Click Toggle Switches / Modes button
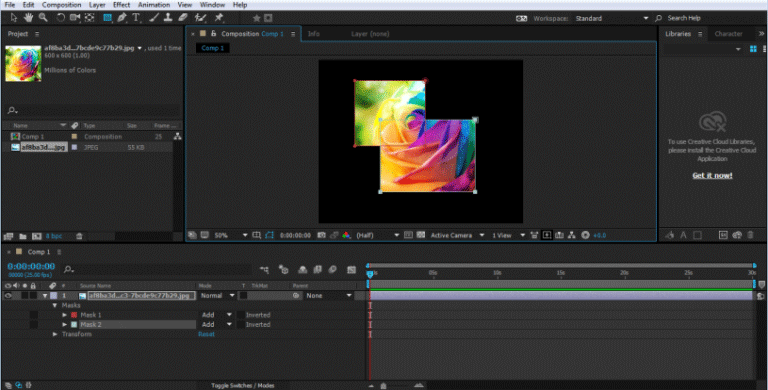The height and width of the screenshot is (390, 768). 242,386
